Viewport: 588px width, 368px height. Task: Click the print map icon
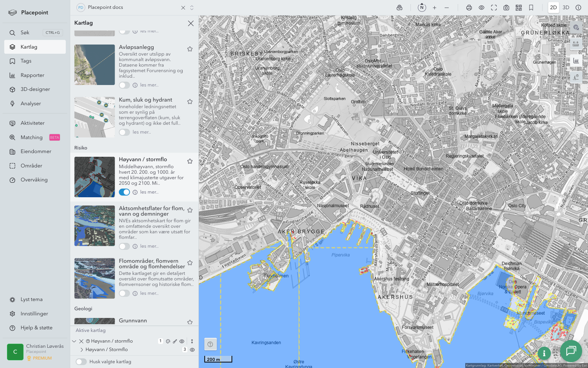point(469,8)
